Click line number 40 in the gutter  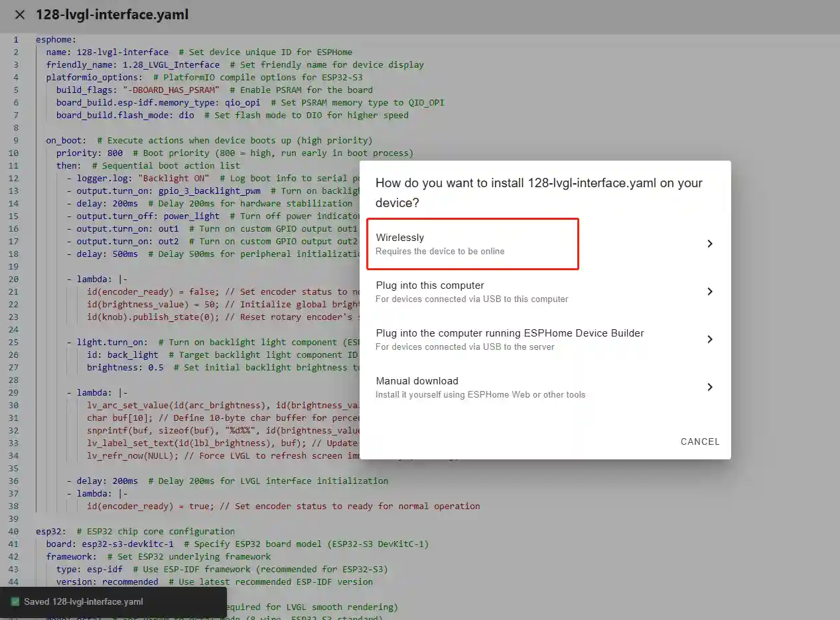pyautogui.click(x=13, y=532)
